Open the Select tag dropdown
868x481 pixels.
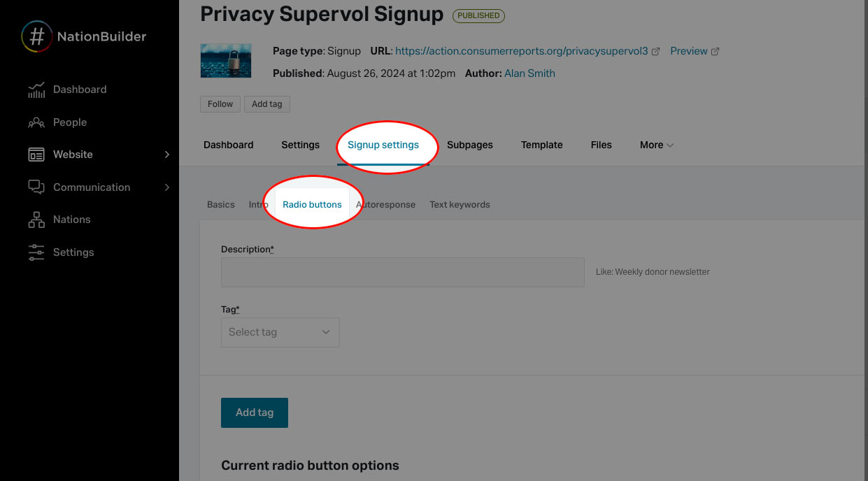(x=280, y=332)
